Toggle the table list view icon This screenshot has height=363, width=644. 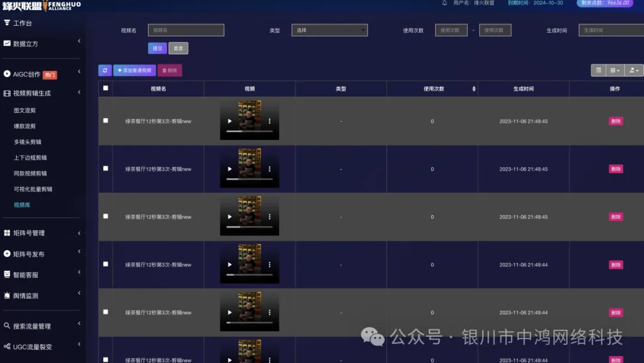click(x=599, y=70)
